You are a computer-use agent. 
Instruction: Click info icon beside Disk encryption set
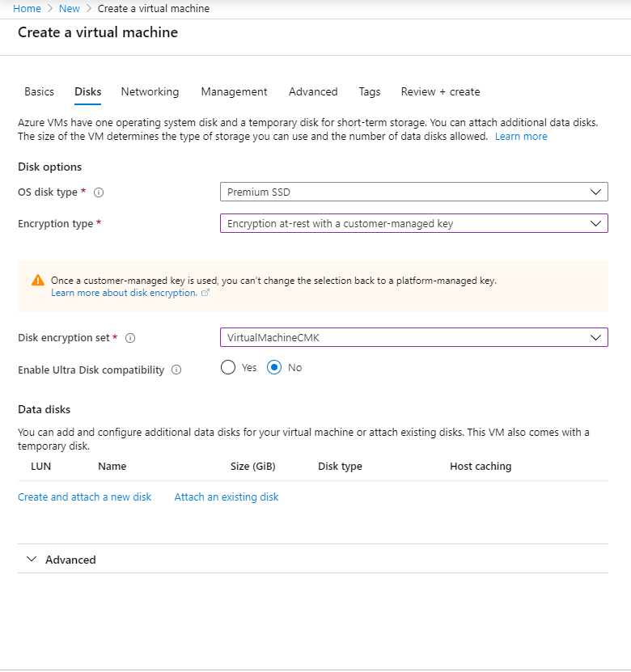tap(130, 338)
